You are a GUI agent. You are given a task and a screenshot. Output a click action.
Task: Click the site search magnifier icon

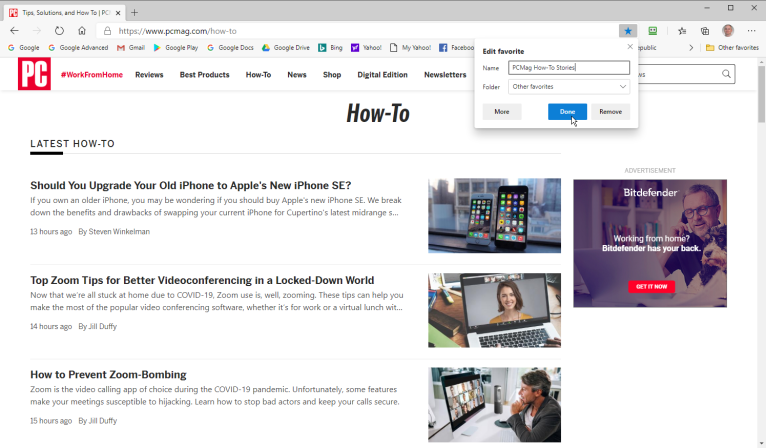[x=726, y=74]
